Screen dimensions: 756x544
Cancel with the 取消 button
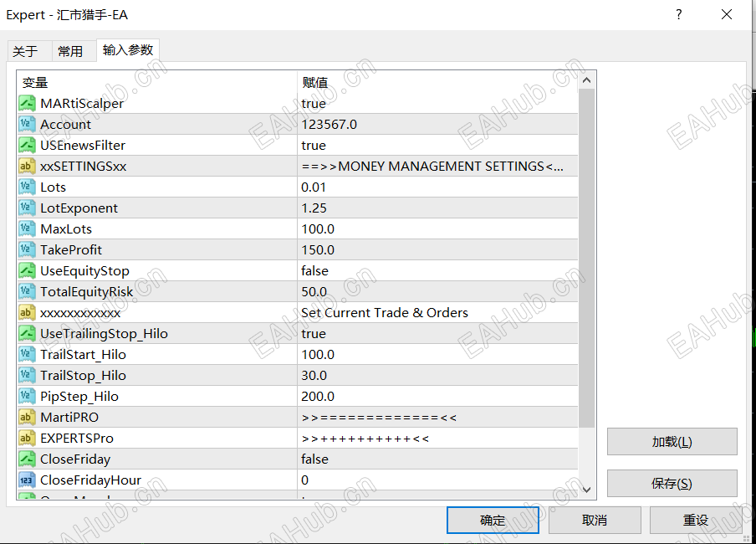coord(595,520)
